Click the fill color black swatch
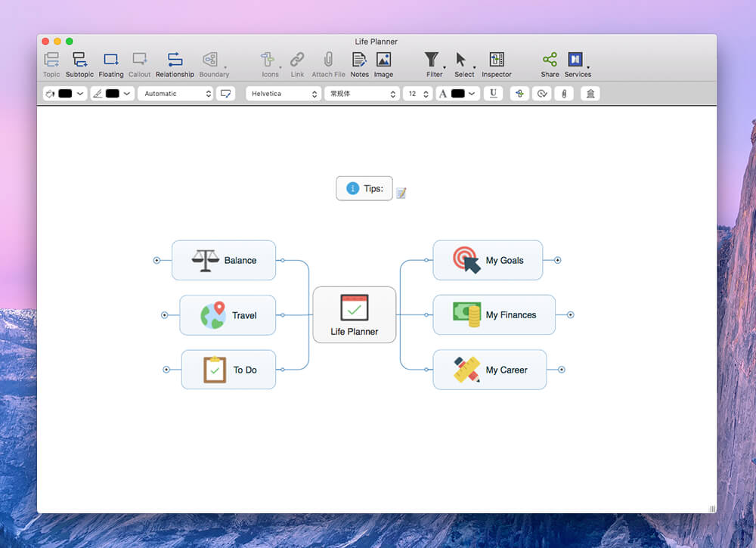Image resolution: width=756 pixels, height=548 pixels. [65, 94]
